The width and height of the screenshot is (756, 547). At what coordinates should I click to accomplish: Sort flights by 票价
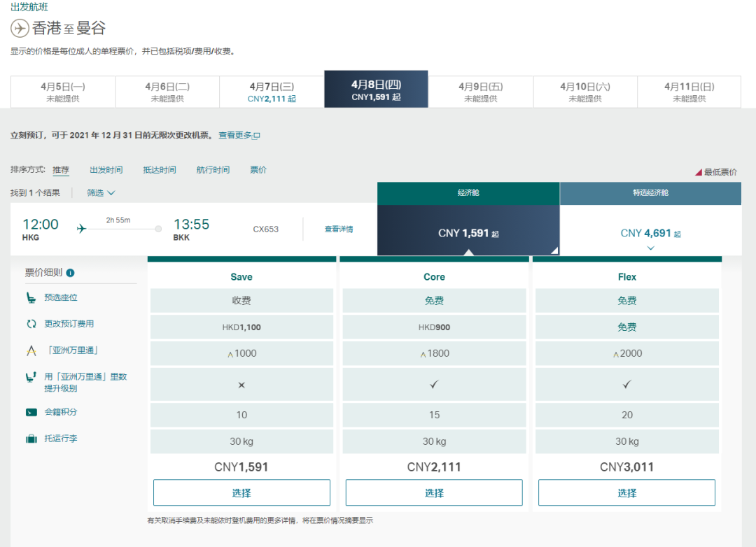coord(258,169)
